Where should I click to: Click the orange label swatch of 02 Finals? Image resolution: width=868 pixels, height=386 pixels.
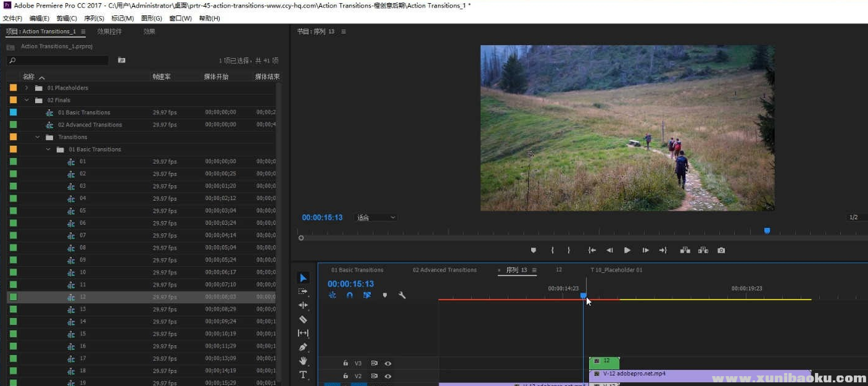coord(14,100)
